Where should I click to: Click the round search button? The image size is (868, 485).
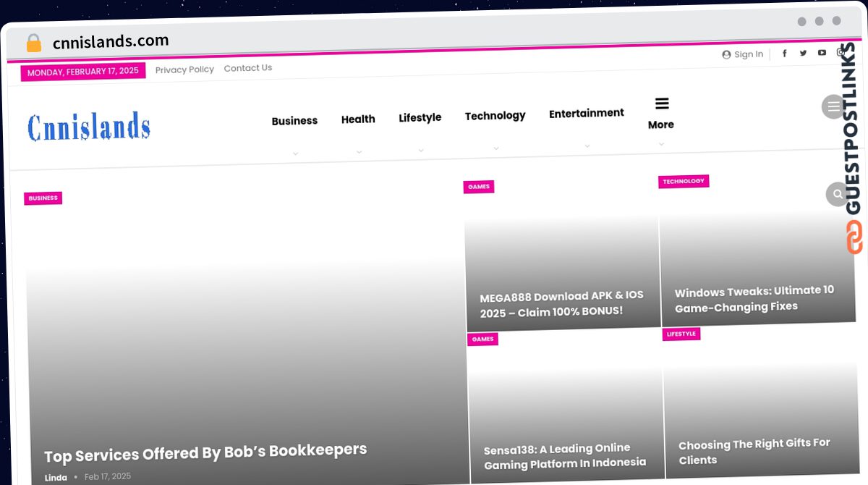[838, 194]
